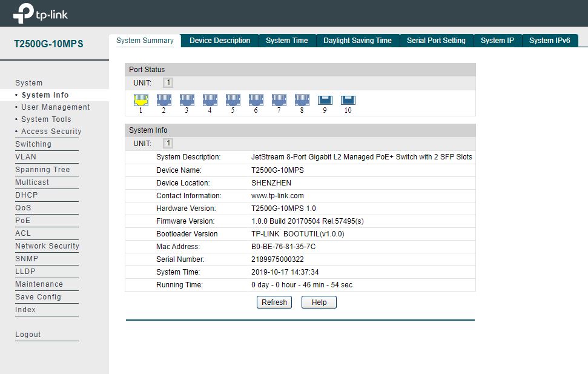This screenshot has height=374, width=588.
Task: Switch to Device Description tab
Action: (220, 41)
